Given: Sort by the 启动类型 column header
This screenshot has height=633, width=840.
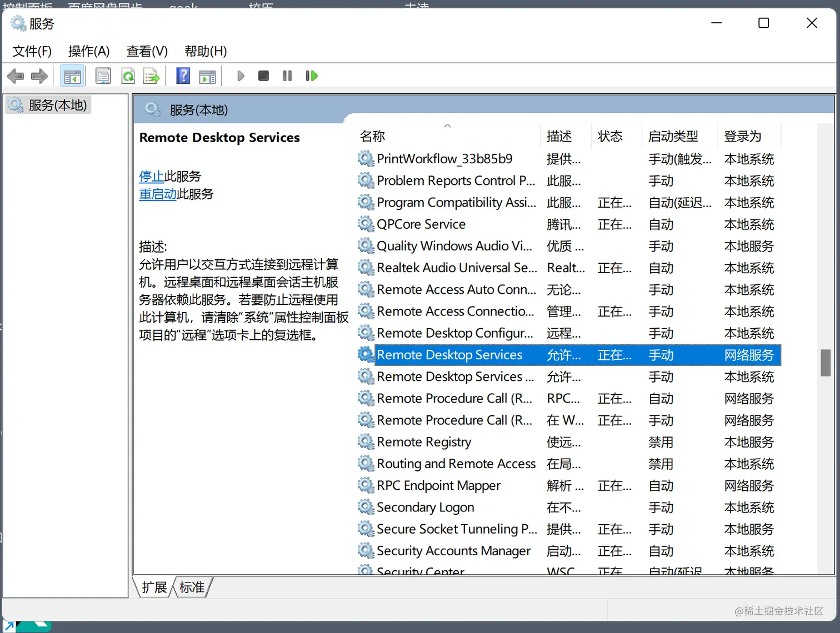Looking at the screenshot, I should pyautogui.click(x=679, y=136).
